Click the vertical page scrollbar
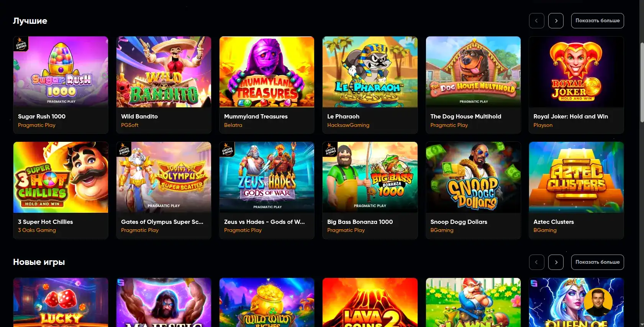The width and height of the screenshot is (644, 327). [x=642, y=82]
